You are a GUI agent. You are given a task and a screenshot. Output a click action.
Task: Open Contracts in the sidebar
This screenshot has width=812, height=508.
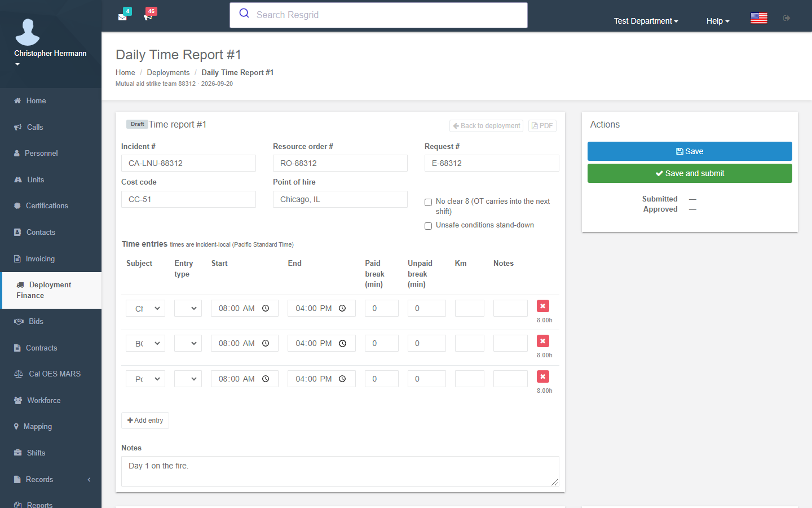(51, 348)
